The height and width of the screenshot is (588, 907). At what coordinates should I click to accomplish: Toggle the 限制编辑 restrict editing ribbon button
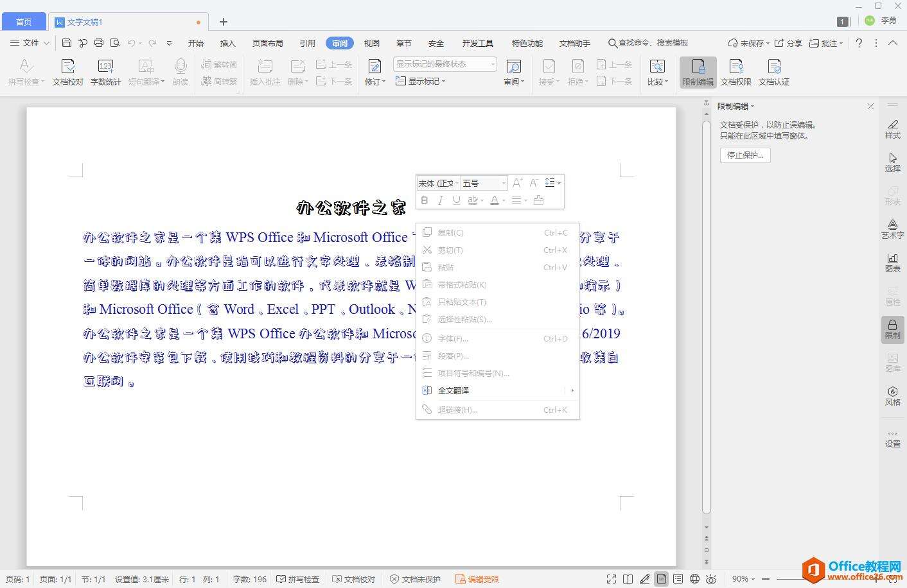698,72
